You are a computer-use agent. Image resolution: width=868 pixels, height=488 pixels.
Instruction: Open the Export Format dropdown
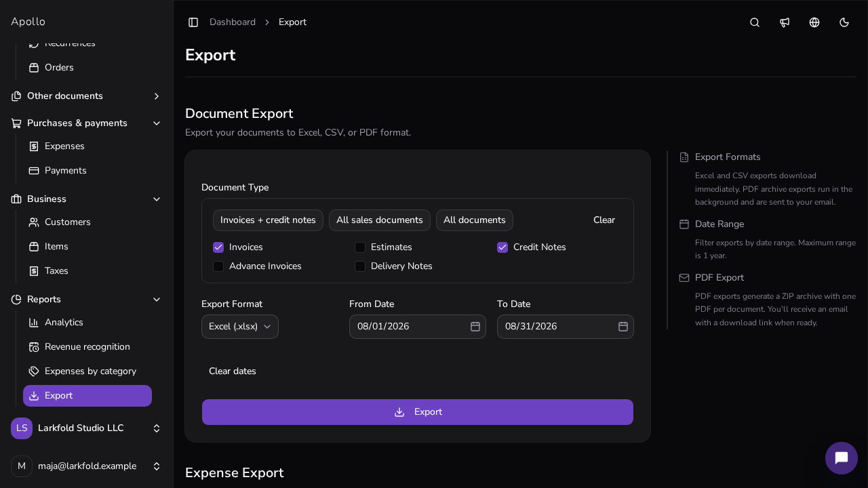point(240,327)
